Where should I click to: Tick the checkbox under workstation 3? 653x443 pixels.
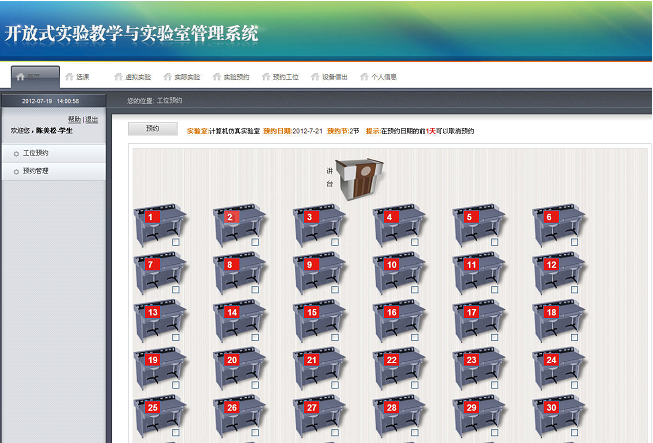point(336,242)
